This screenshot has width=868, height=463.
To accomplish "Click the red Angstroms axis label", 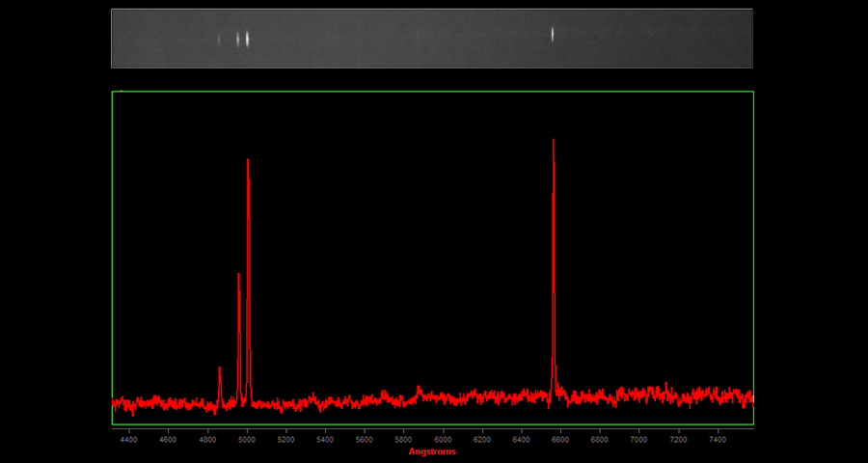I will coord(432,451).
